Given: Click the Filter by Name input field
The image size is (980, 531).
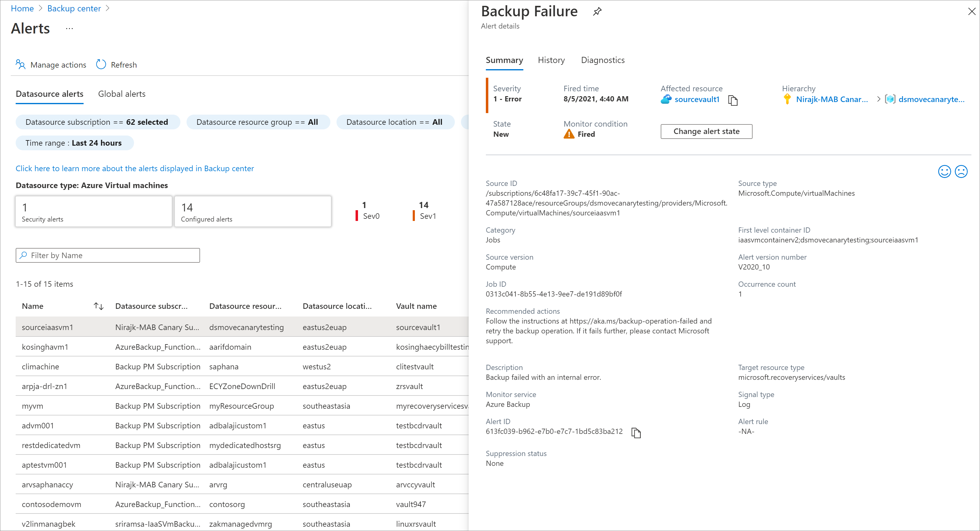Looking at the screenshot, I should click(107, 255).
